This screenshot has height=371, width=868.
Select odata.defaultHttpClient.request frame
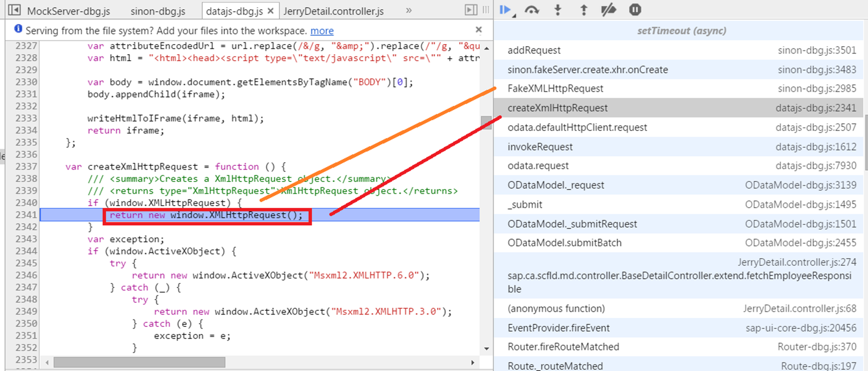point(678,127)
